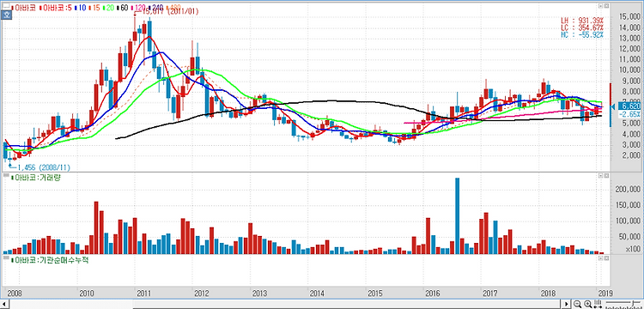Click the horizontal scrollbar left arrow
The width and height of the screenshot is (644, 309).
pyautogui.click(x=4, y=304)
